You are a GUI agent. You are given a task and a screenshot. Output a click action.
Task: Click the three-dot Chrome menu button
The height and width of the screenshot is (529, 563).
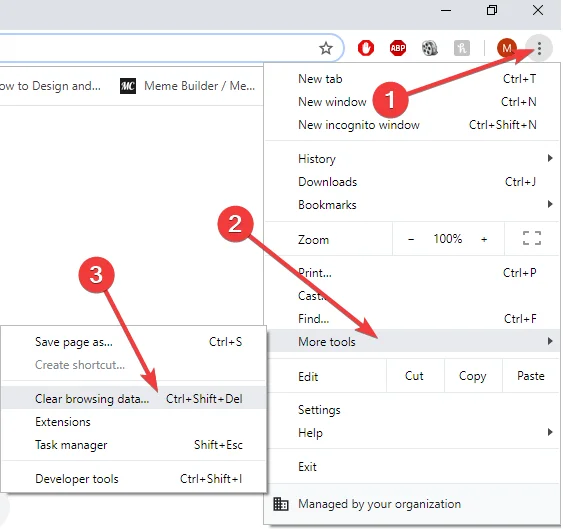coord(539,48)
